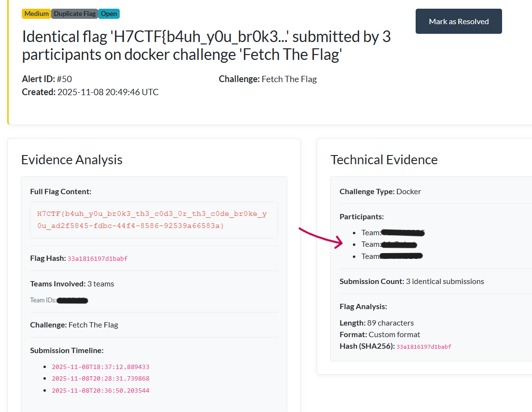Select the last submission timestamp at 20:36:50

(x=100, y=390)
